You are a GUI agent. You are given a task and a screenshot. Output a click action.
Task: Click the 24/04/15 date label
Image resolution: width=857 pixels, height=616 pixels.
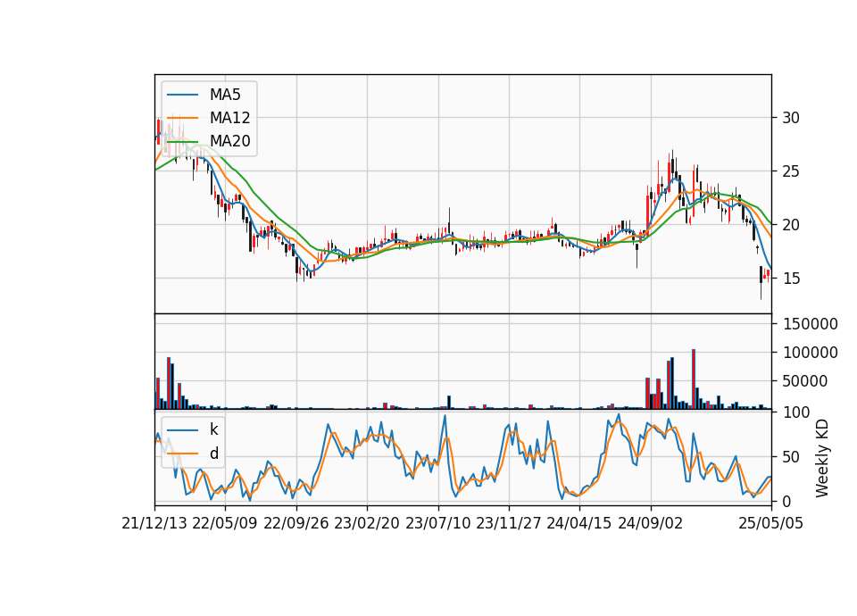pos(579,523)
